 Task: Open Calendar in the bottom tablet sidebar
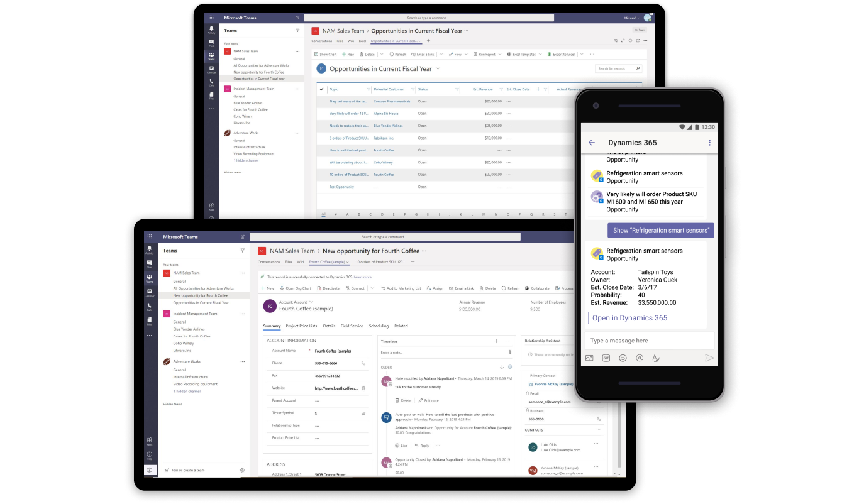click(x=149, y=293)
